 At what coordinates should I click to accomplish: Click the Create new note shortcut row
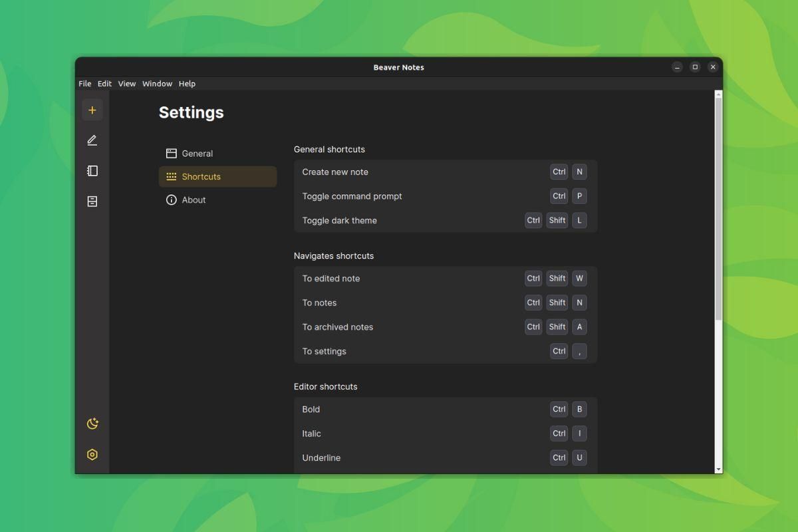(399, 172)
